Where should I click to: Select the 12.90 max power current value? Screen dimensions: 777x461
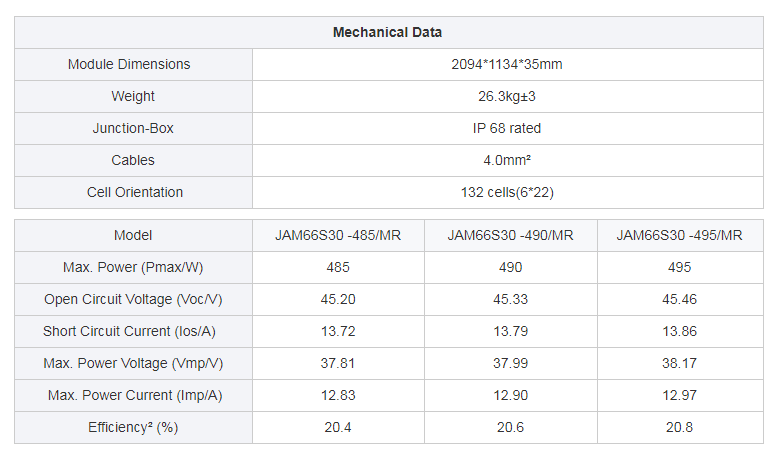tap(511, 396)
